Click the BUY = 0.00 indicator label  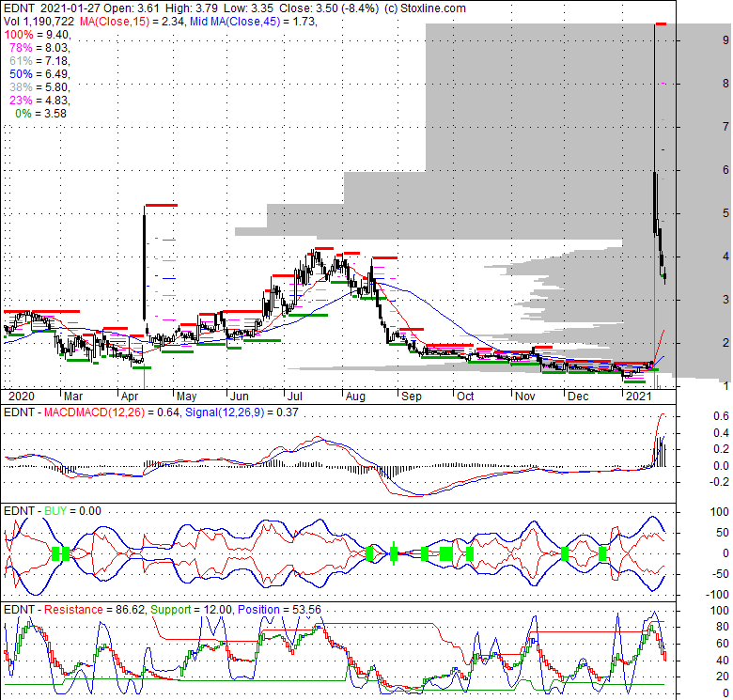[x=72, y=511]
